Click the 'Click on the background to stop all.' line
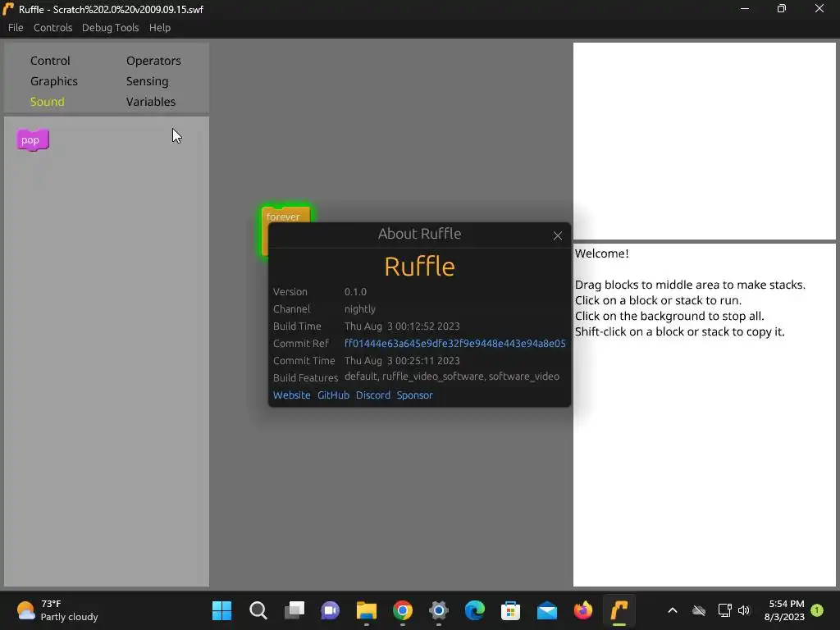The height and width of the screenshot is (630, 840). point(669,316)
